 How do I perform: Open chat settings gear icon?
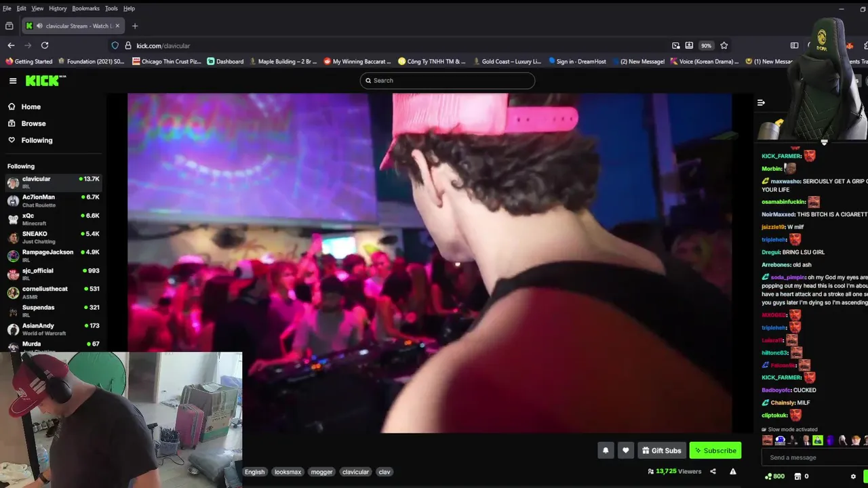click(853, 476)
